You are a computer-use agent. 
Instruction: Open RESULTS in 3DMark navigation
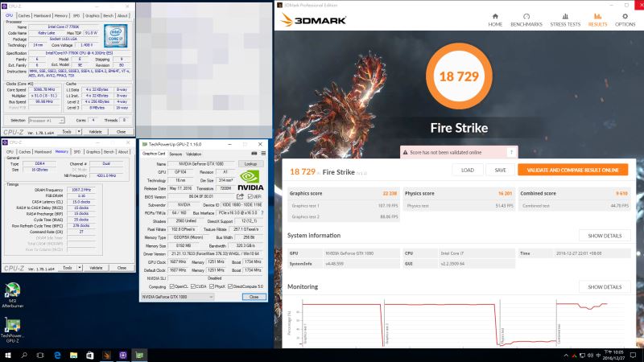597,19
